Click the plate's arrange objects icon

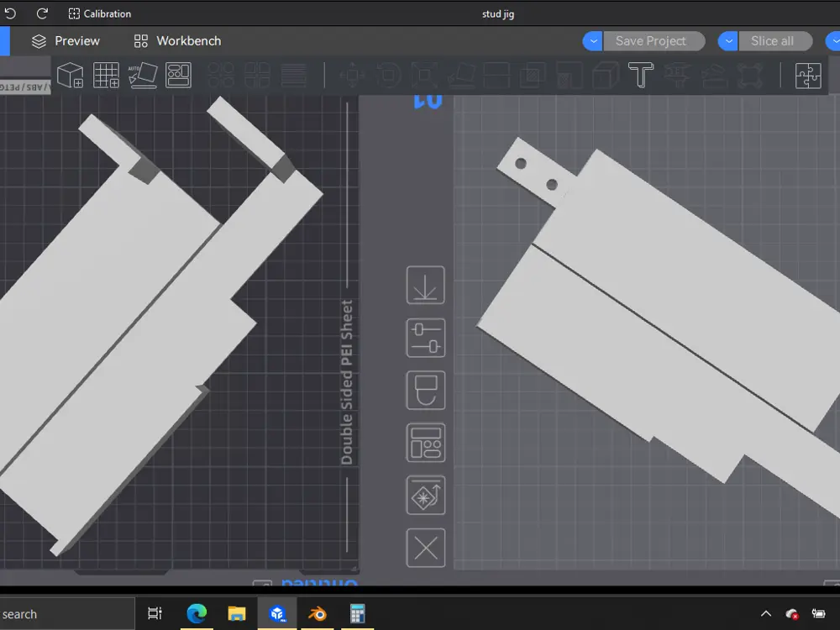point(426,443)
